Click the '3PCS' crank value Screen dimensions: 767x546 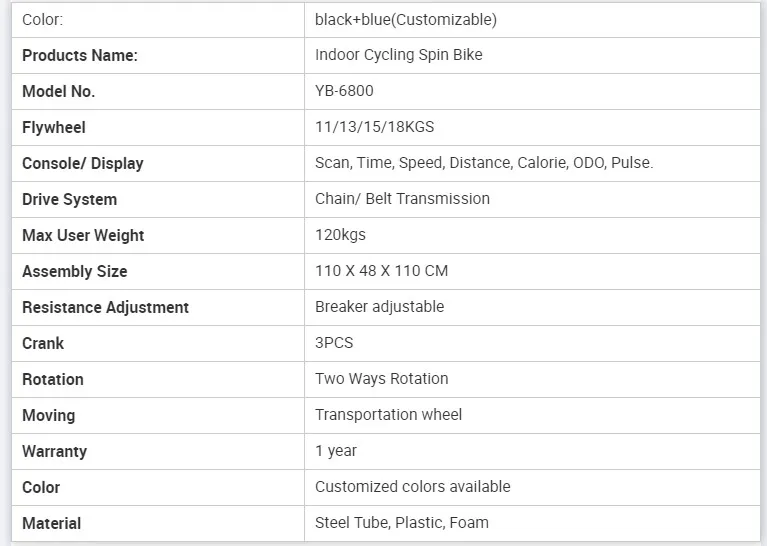tap(334, 343)
